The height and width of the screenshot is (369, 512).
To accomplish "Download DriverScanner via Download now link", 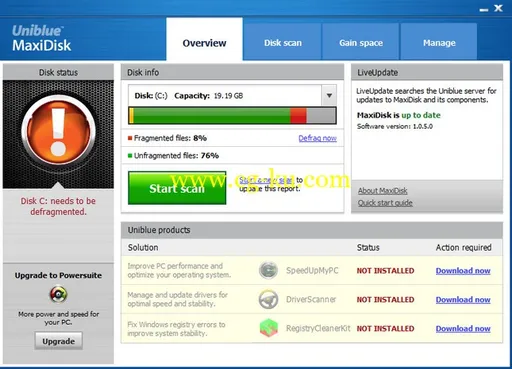I will coord(463,300).
